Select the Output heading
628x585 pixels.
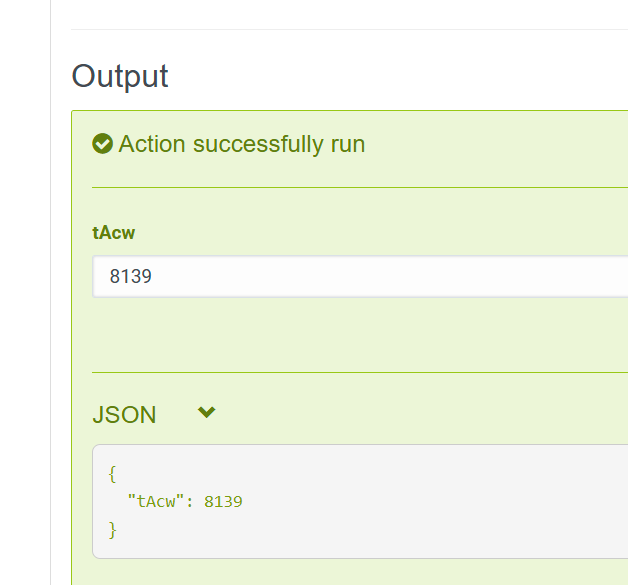click(x=120, y=76)
